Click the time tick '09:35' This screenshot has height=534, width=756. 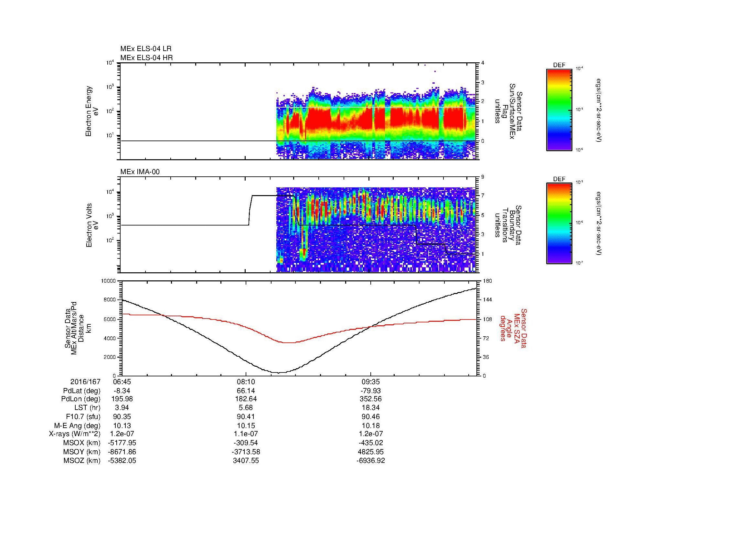pyautogui.click(x=371, y=382)
